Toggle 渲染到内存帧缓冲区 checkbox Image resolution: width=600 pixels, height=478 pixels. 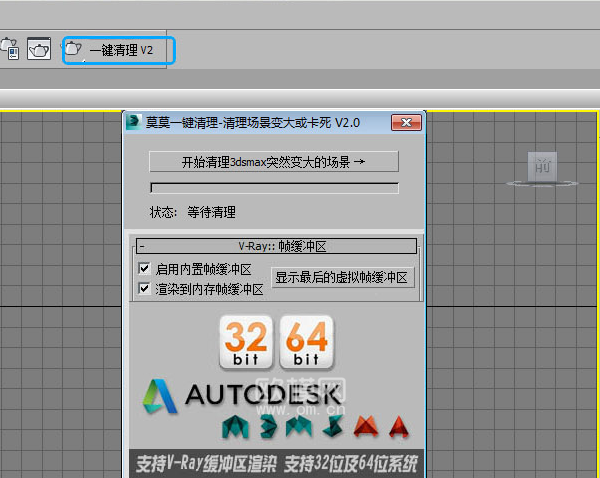(x=144, y=288)
